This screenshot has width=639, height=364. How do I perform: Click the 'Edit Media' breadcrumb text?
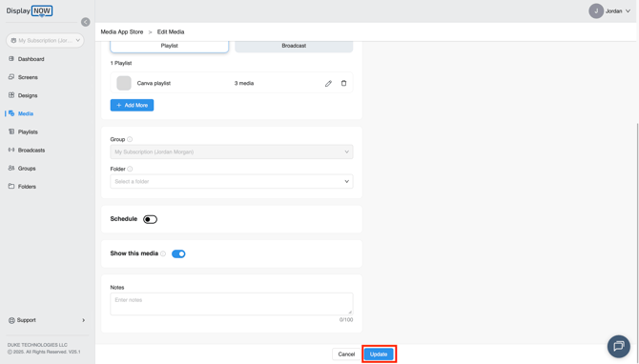click(x=171, y=31)
